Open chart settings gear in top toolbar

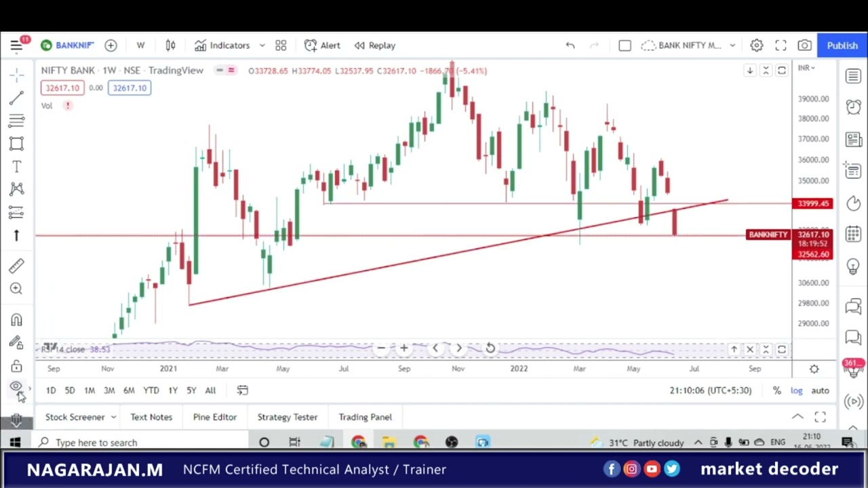click(756, 45)
